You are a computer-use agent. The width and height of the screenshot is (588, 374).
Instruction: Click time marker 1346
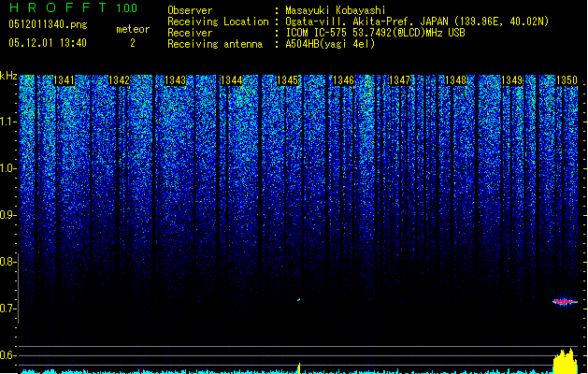[343, 80]
